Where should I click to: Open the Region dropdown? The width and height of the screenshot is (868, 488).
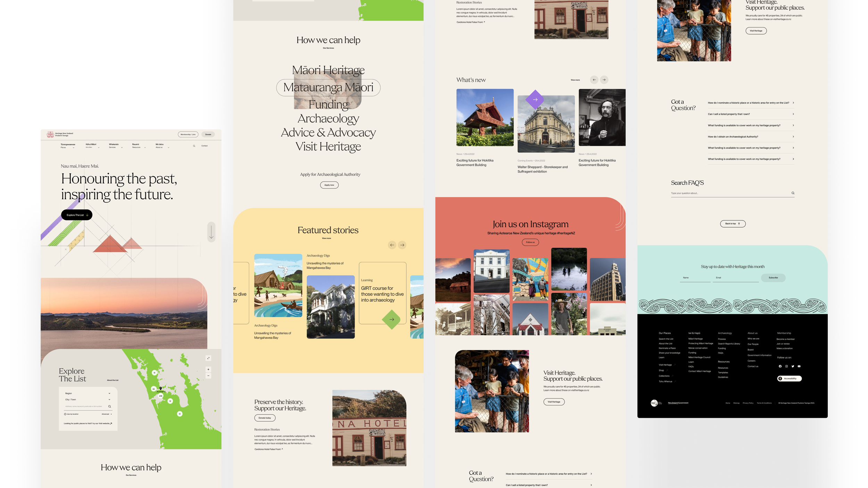point(87,394)
